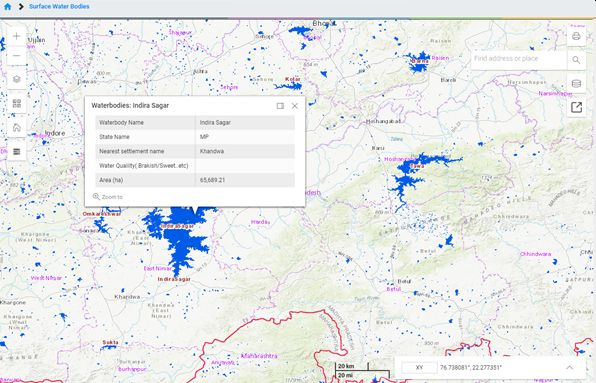Screen dimensions: 596x383
Task: Open the basemap gallery grid icon
Action: tap(16, 103)
